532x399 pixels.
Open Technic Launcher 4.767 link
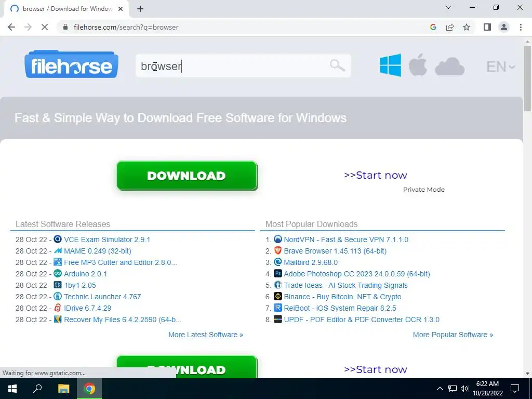(x=102, y=297)
